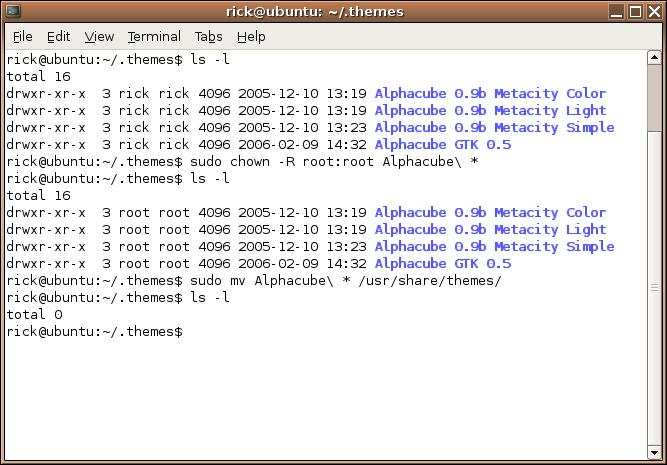
Task: Minimize the terminal window
Action: click(x=616, y=11)
